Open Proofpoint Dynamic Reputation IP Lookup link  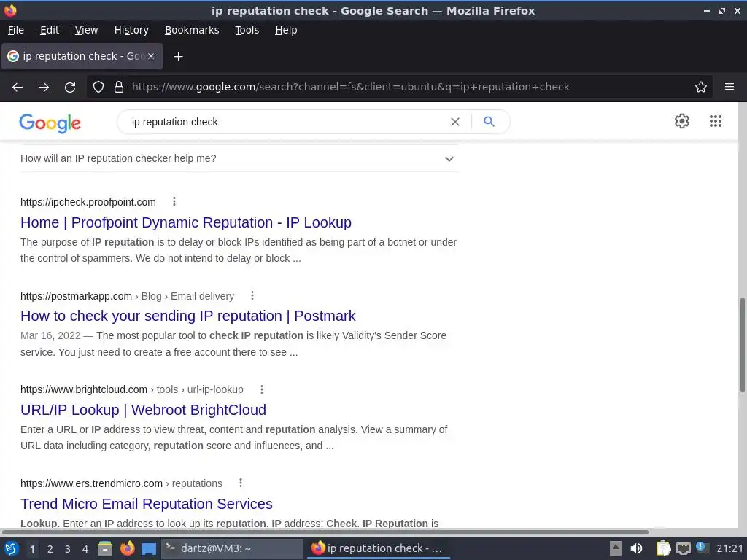(186, 222)
